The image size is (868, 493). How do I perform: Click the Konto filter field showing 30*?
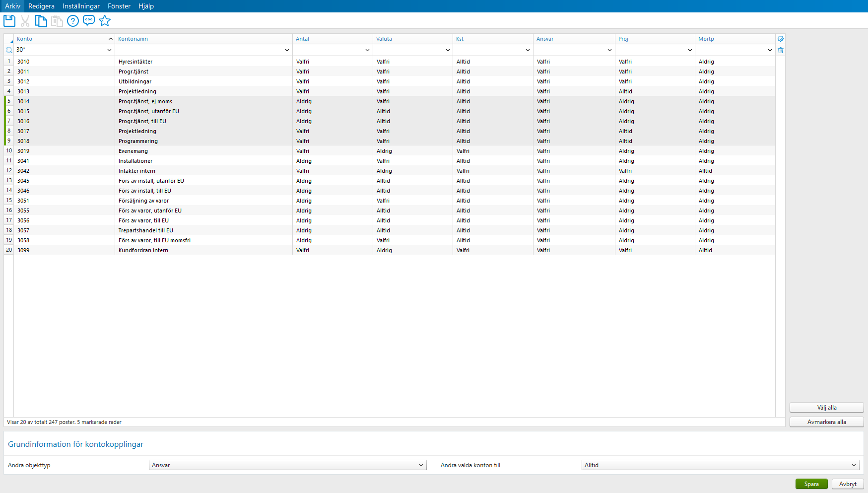point(60,50)
